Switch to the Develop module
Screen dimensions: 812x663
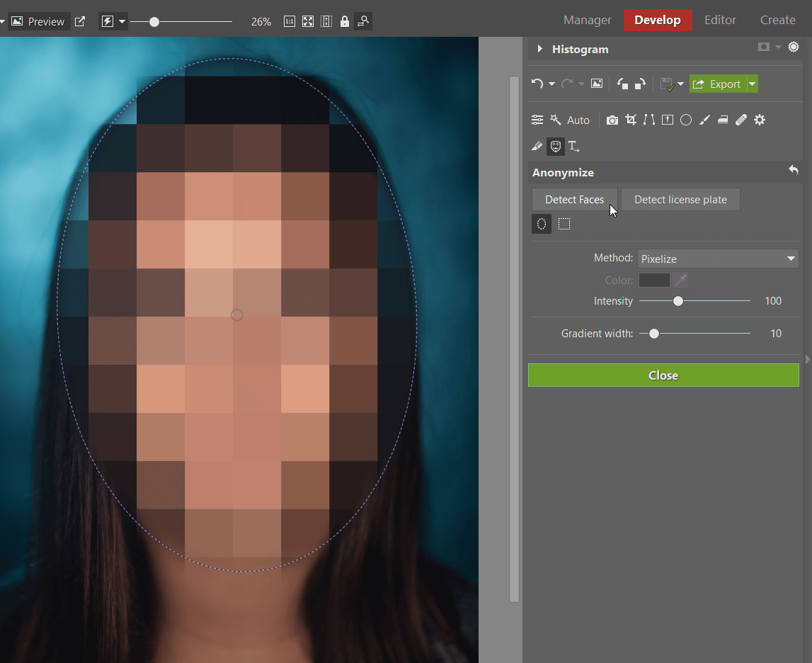coord(658,21)
